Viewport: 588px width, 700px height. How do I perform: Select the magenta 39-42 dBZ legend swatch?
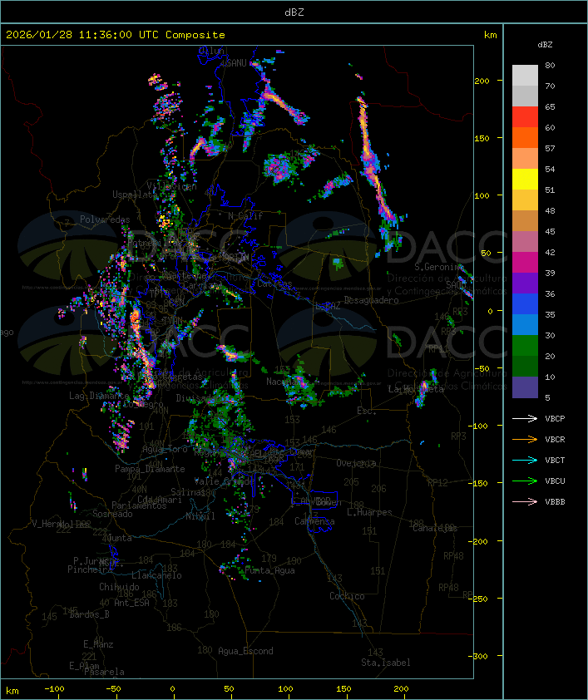(525, 263)
